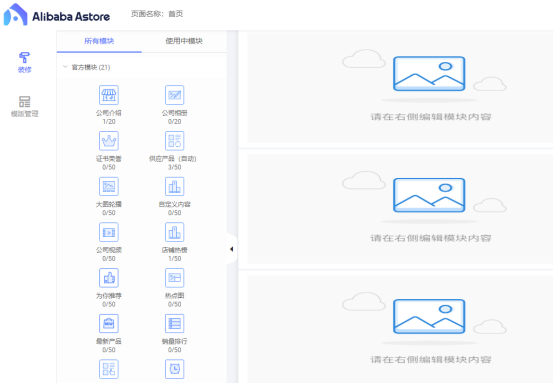The width and height of the screenshot is (554, 383).
Task: Open the 装修 decoration section in sidebar
Action: point(24,62)
